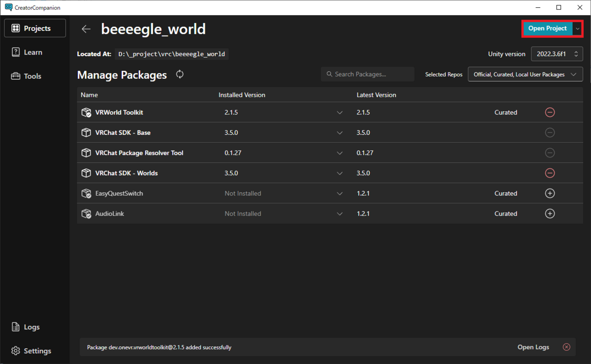This screenshot has height=364, width=591.
Task: Open the Selected Repos dropdown
Action: (525, 74)
